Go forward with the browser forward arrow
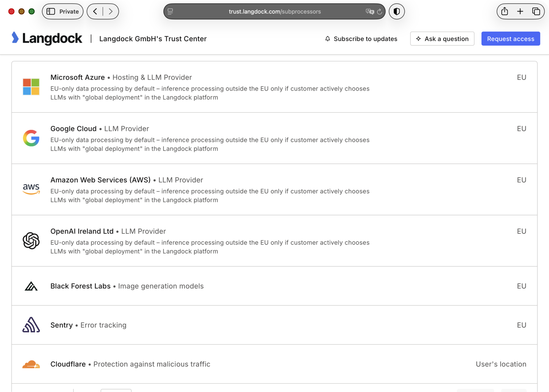Viewport: 549px width, 392px height. pos(110,11)
